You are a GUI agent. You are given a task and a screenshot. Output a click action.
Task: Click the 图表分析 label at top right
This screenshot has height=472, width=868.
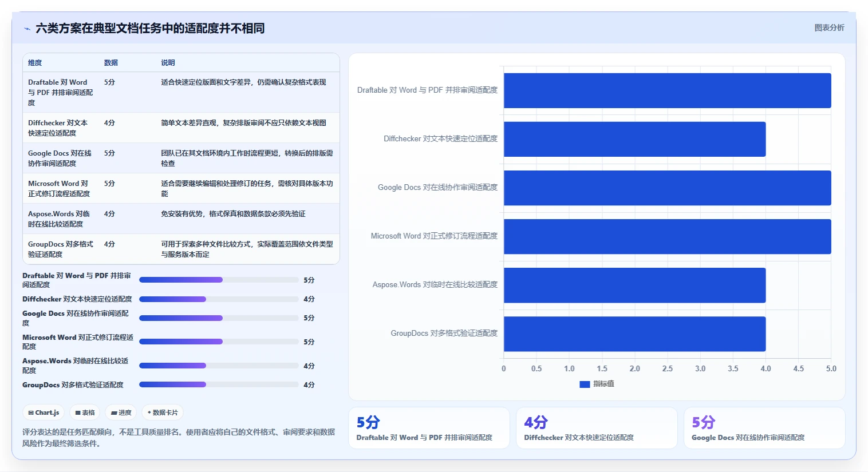tap(829, 27)
